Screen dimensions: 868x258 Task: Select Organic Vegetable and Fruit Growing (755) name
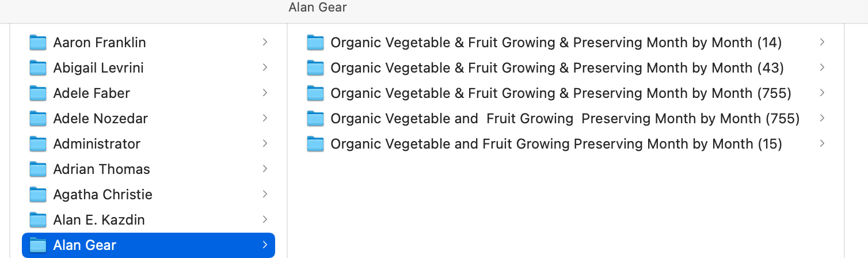565,119
